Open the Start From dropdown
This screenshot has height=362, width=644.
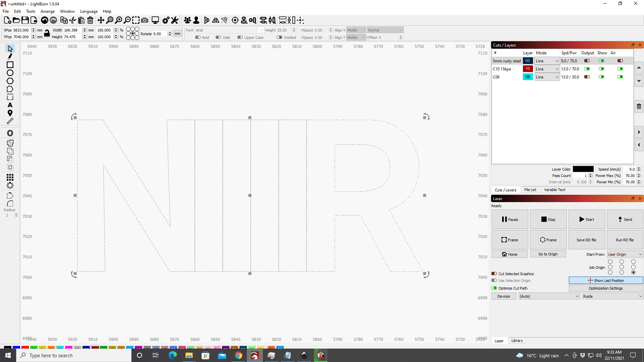(625, 254)
